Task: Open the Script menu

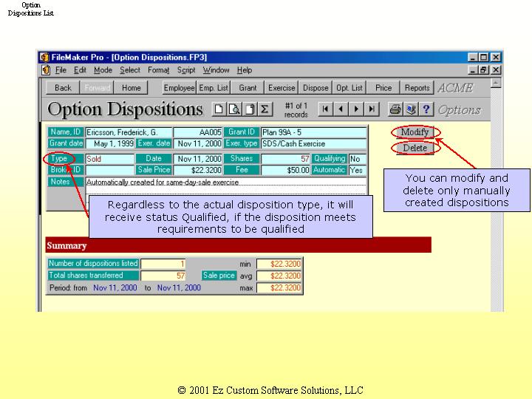Action: click(186, 70)
